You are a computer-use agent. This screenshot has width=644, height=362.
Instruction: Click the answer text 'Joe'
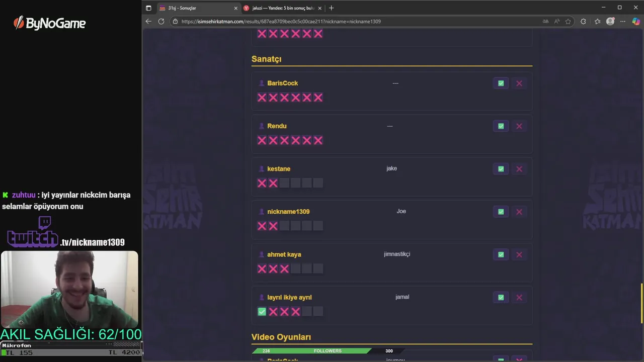401,211
